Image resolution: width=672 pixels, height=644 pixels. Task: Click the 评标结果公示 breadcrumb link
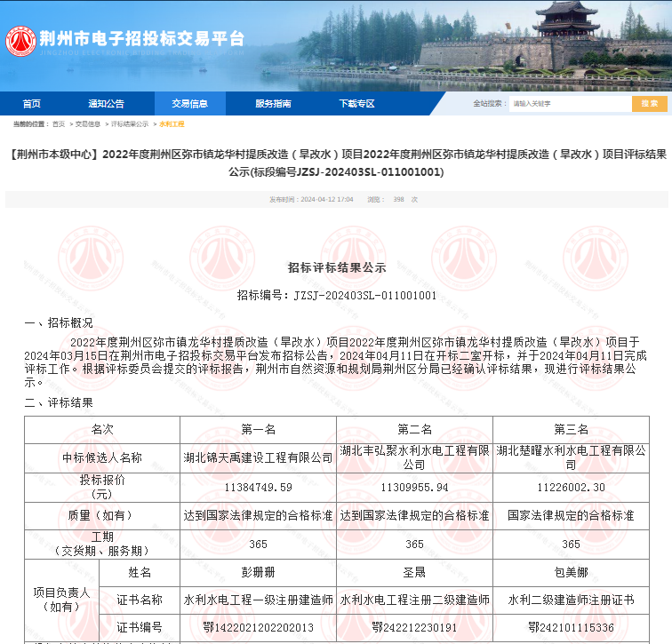[x=130, y=124]
